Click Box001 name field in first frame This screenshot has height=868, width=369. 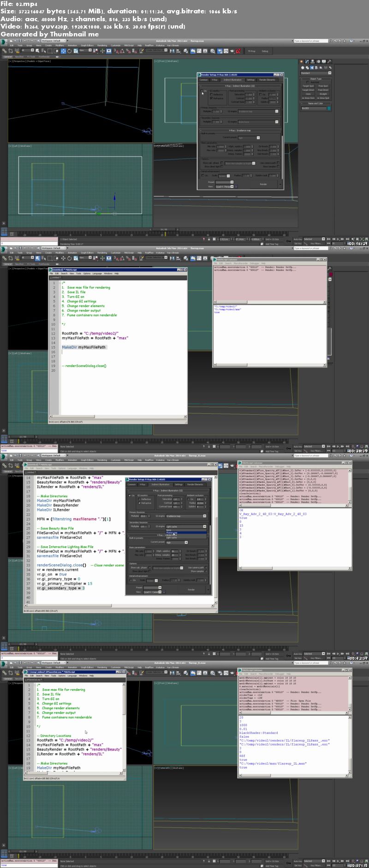314,109
